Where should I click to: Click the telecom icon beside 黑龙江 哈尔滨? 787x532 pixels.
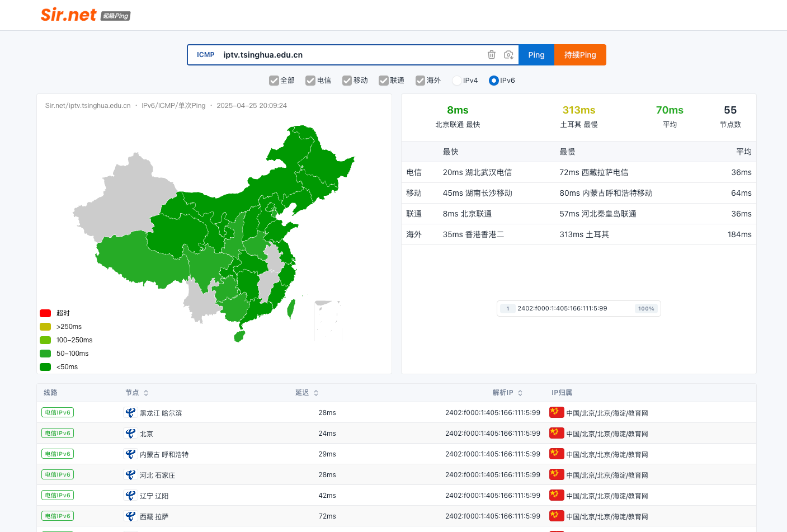(130, 413)
